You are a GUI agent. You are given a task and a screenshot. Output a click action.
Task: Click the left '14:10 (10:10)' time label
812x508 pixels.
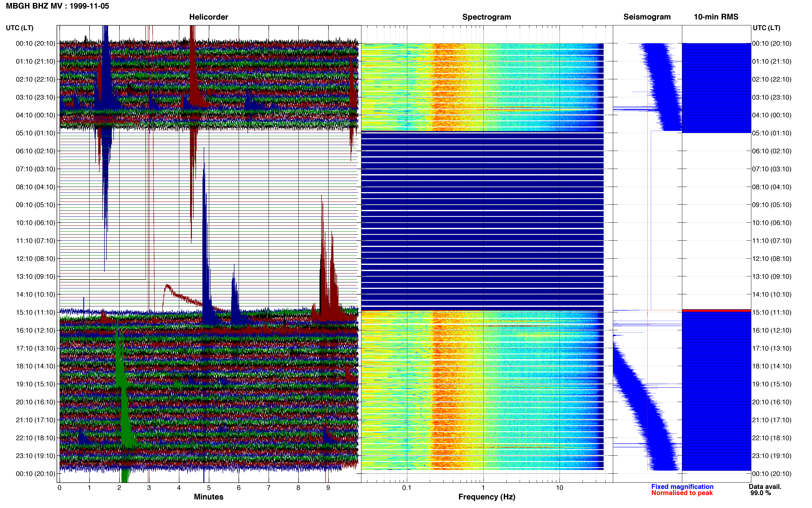click(x=35, y=294)
